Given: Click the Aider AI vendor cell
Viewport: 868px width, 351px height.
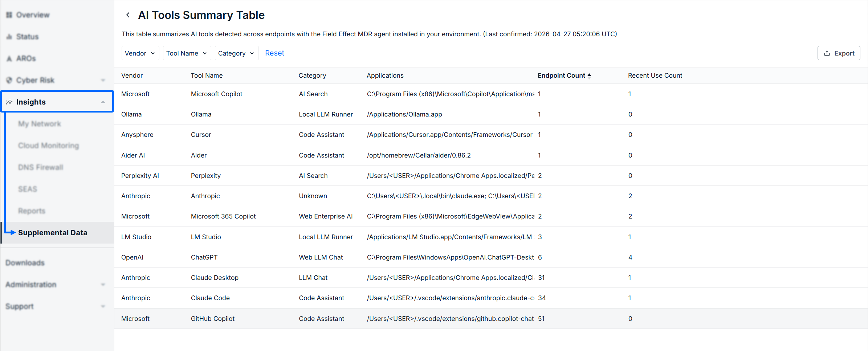Looking at the screenshot, I should [133, 155].
